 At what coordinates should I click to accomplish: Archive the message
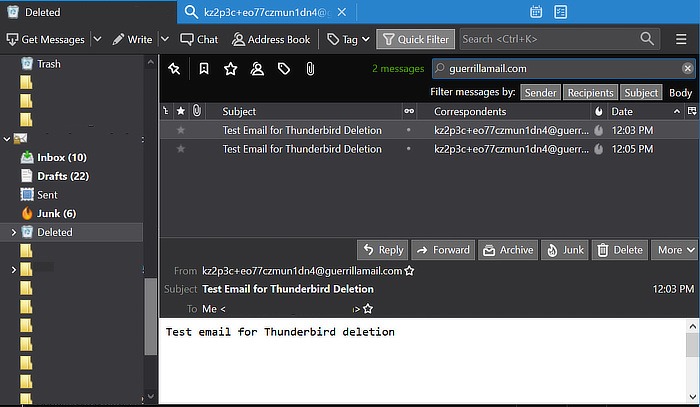[508, 250]
